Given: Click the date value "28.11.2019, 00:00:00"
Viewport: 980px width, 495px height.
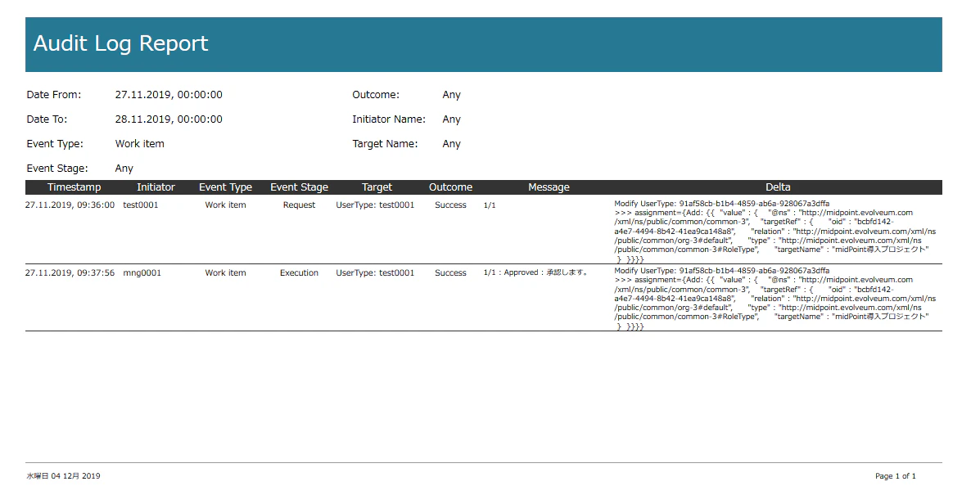Looking at the screenshot, I should 169,119.
